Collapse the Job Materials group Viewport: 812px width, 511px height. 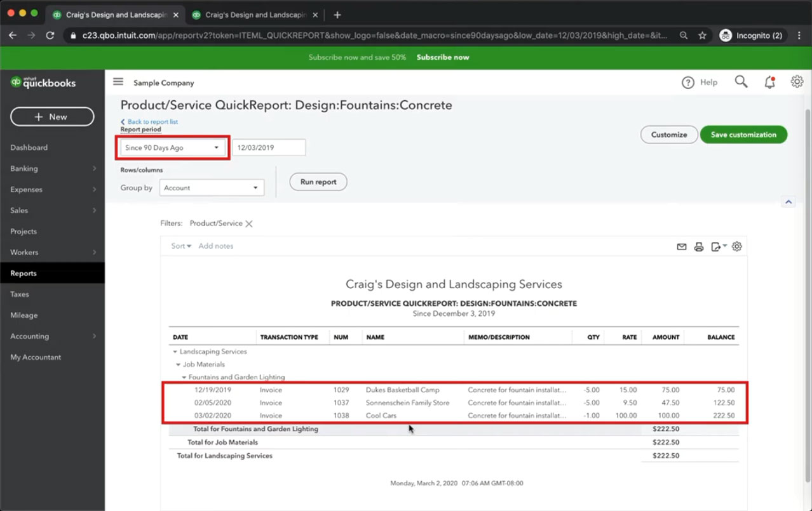[179, 364]
